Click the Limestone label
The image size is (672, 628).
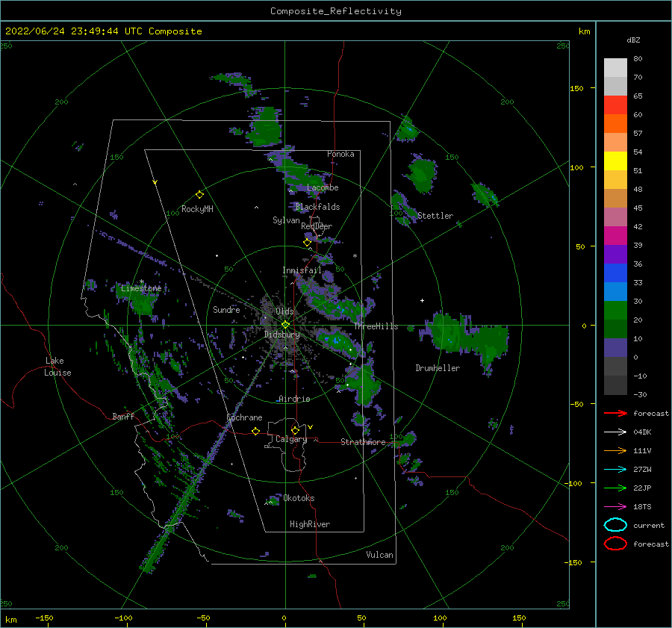[x=141, y=288]
